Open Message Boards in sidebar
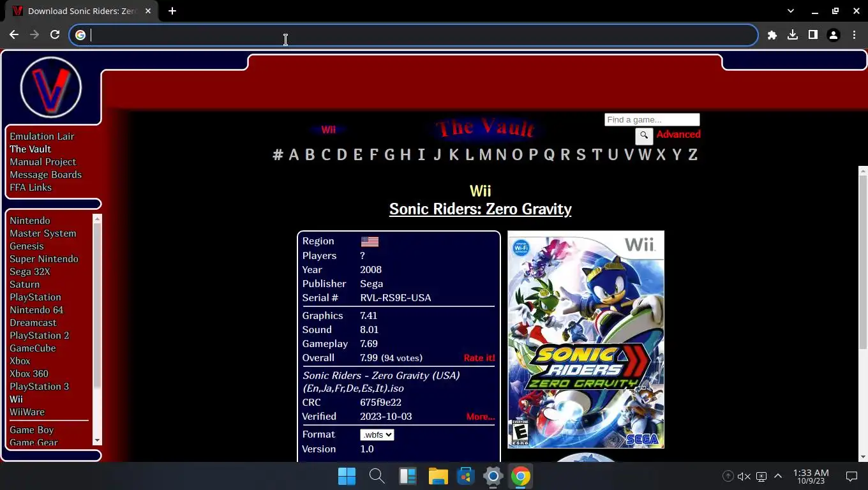The height and width of the screenshot is (490, 868). tap(45, 175)
